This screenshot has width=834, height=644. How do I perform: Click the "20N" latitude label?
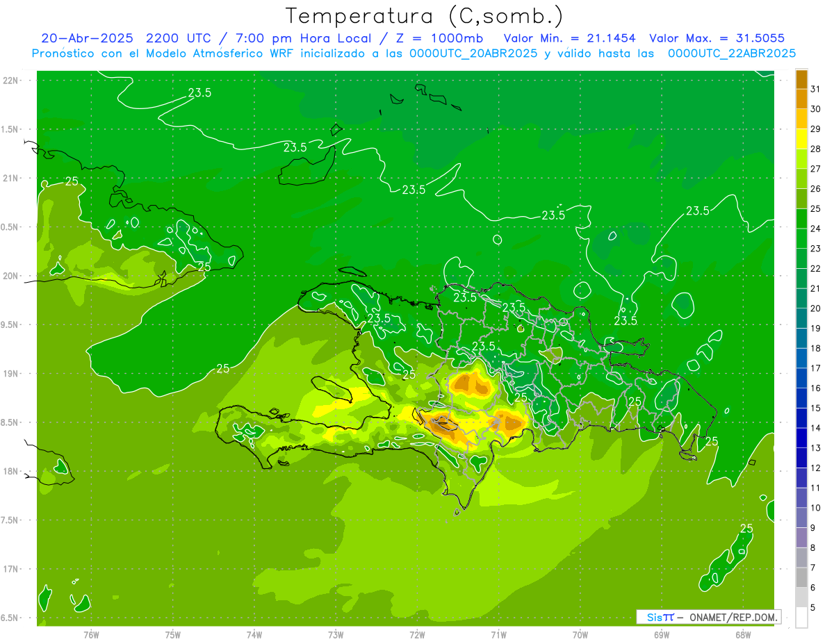[x=11, y=276]
